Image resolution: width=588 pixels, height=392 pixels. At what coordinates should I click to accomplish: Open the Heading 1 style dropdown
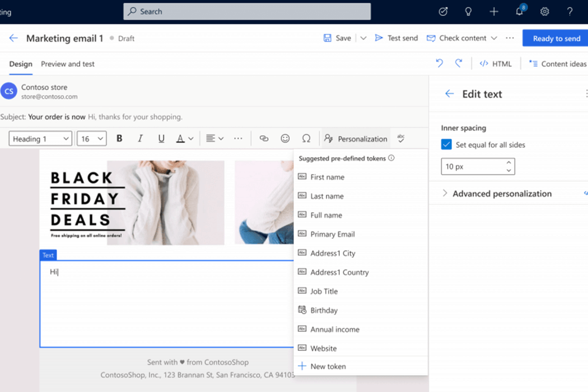(40, 138)
